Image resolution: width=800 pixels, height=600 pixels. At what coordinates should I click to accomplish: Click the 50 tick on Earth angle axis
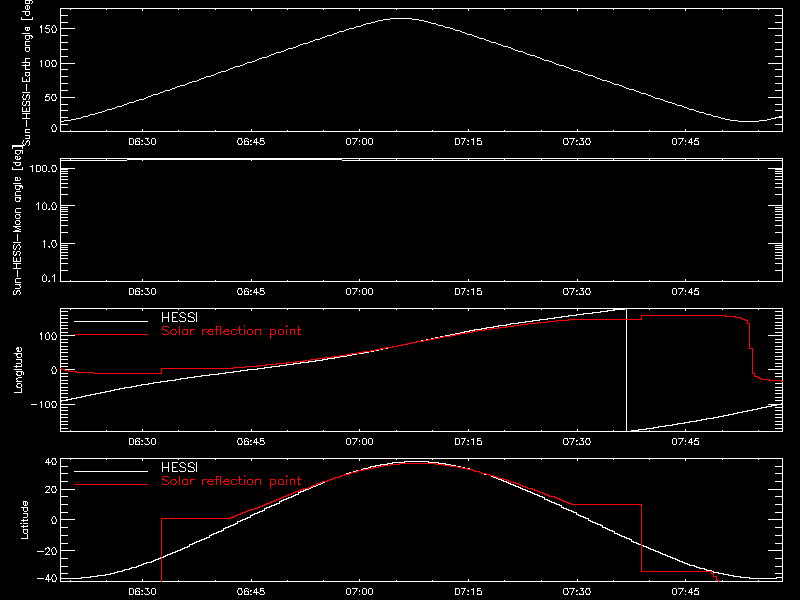(51, 98)
